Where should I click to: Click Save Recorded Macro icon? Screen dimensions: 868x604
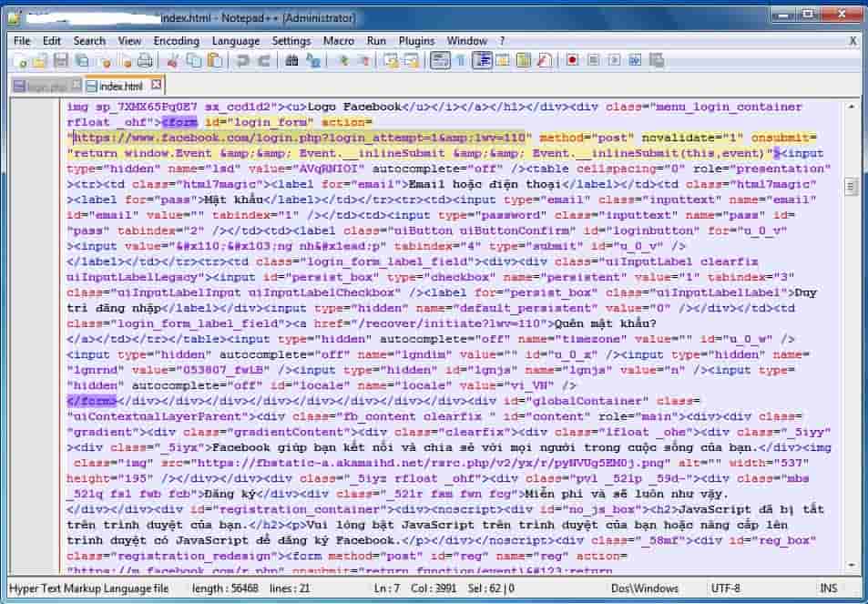pyautogui.click(x=657, y=60)
